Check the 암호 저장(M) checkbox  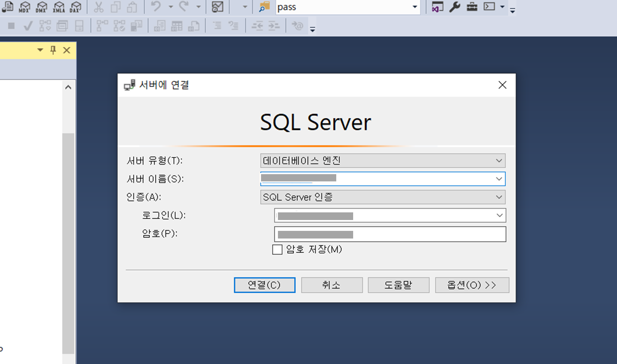click(x=277, y=250)
